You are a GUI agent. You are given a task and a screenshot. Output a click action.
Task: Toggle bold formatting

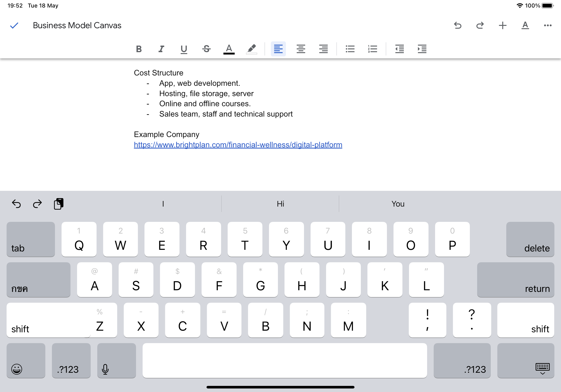click(139, 49)
